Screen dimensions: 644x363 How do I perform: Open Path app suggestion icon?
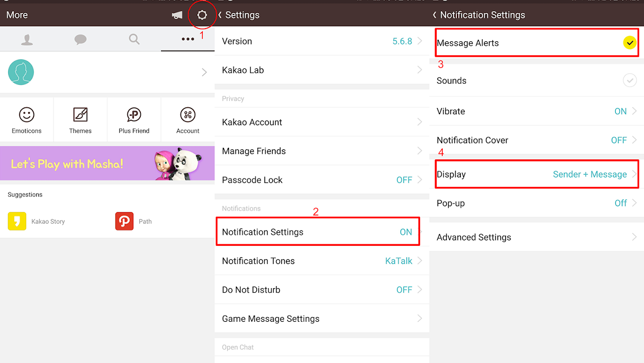(124, 221)
